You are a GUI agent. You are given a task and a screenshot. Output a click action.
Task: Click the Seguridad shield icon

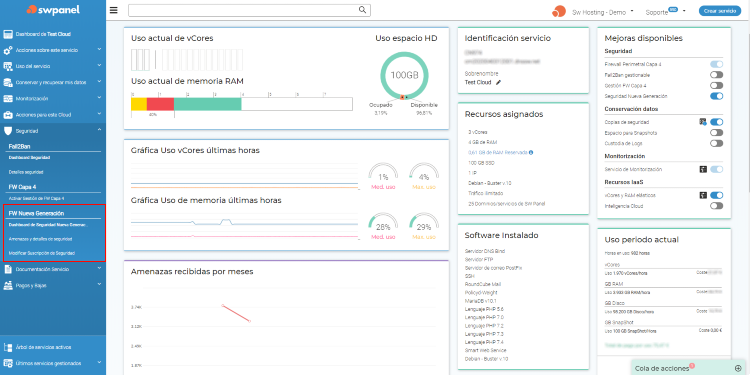pyautogui.click(x=7, y=131)
